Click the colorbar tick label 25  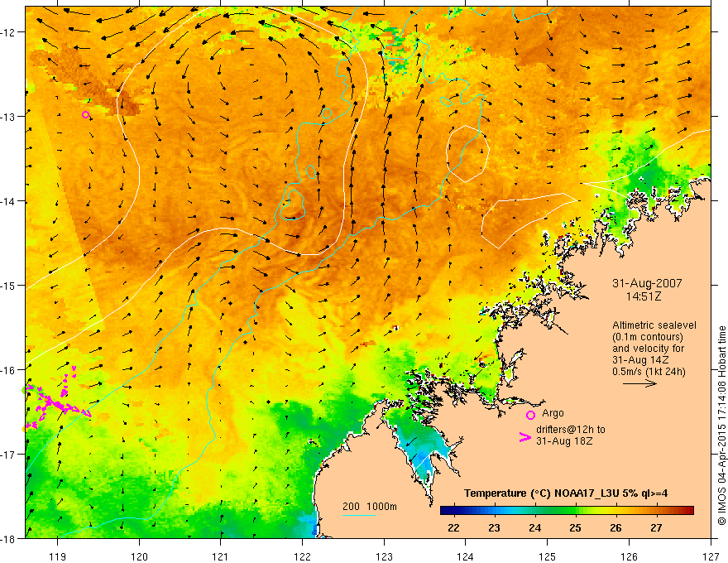(x=575, y=528)
